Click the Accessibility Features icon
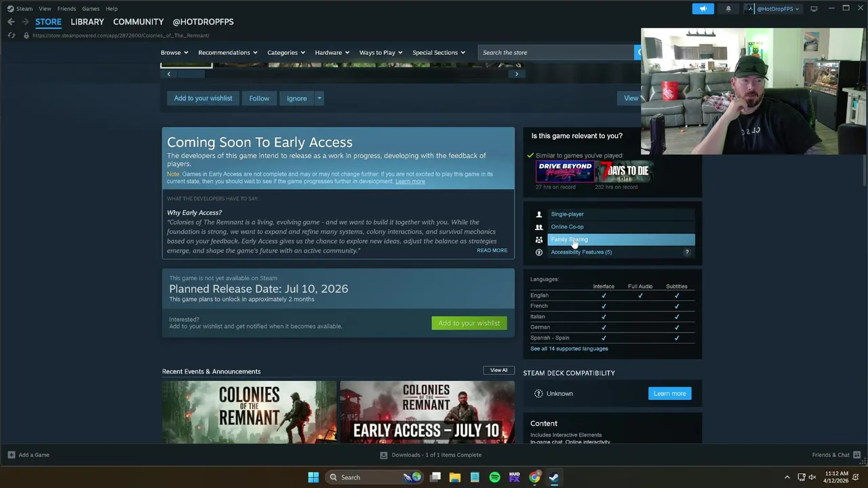Viewport: 868px width, 488px height. click(539, 252)
